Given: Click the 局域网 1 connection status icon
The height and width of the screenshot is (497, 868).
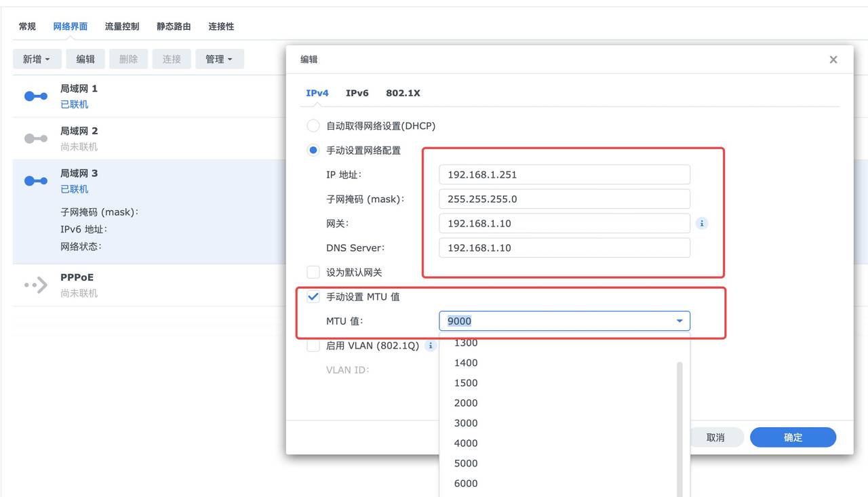Looking at the screenshot, I should click(35, 96).
